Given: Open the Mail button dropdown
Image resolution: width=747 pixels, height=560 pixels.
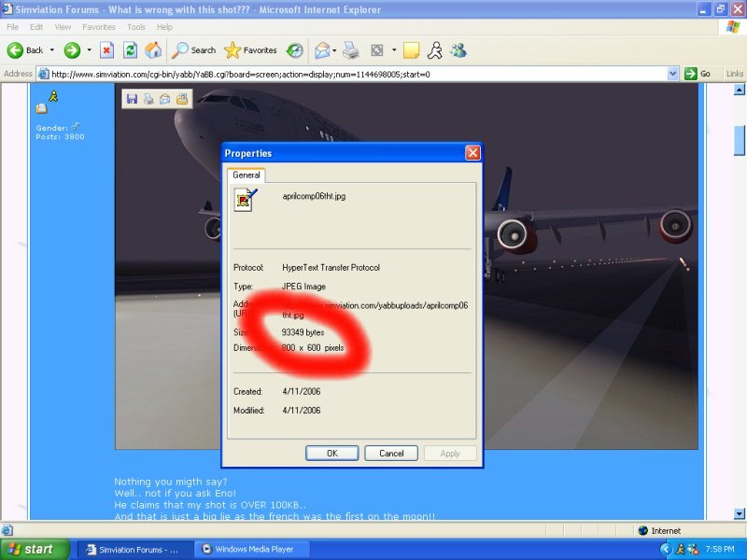Looking at the screenshot, I should tap(335, 50).
